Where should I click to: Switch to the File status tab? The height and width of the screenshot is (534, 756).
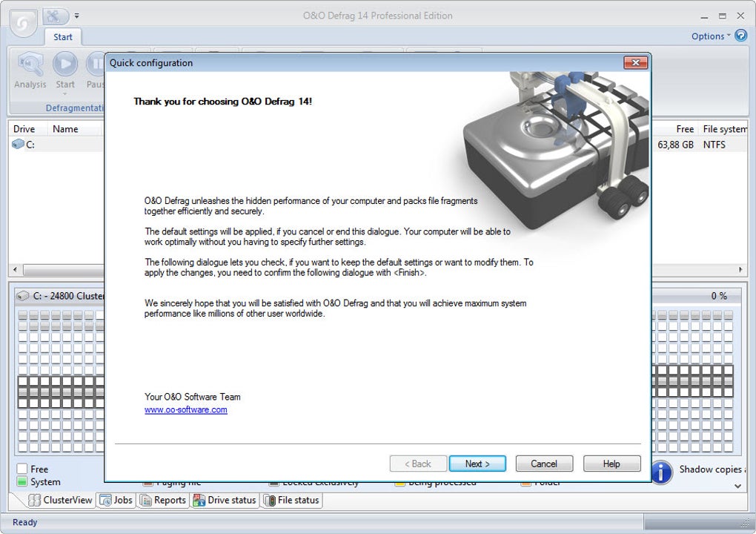[292, 500]
